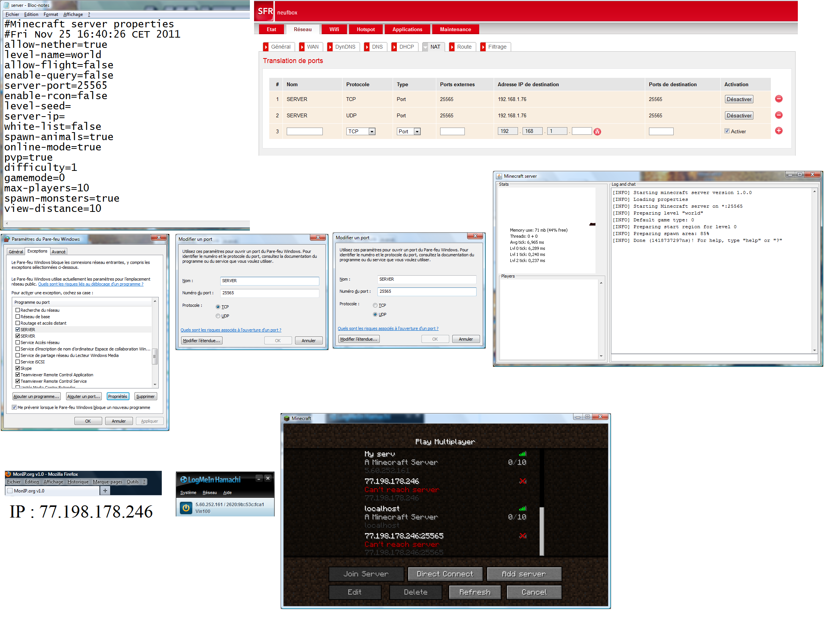840x625 pixels.
Task: Click the Hamachi power button icon
Action: pyautogui.click(x=186, y=508)
